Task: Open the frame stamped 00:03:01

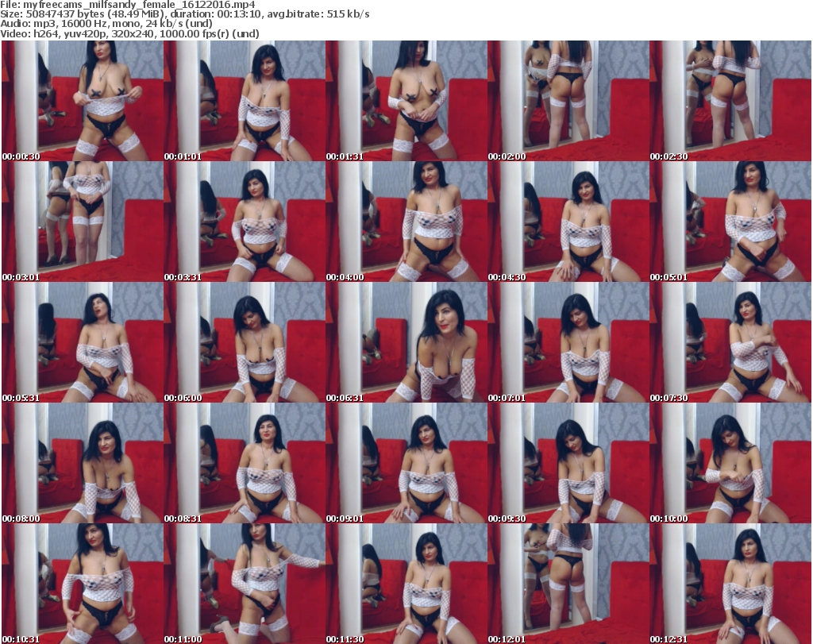Action: [x=82, y=222]
